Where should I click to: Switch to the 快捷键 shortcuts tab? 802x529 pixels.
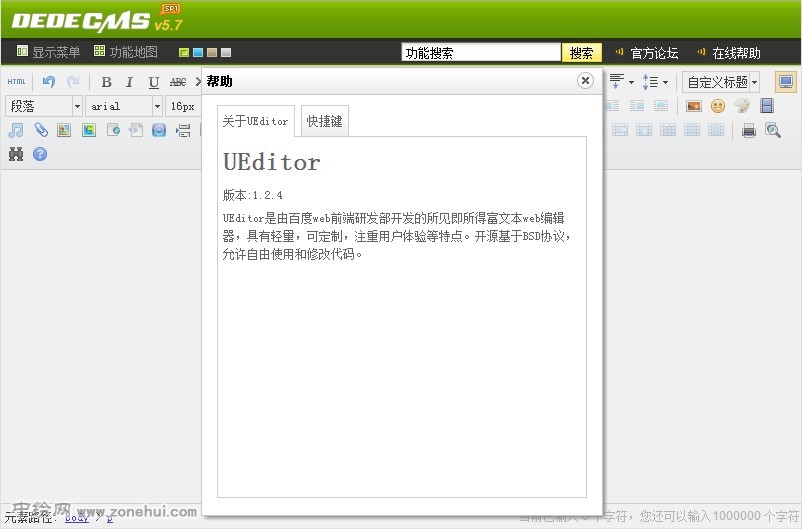pyautogui.click(x=325, y=121)
